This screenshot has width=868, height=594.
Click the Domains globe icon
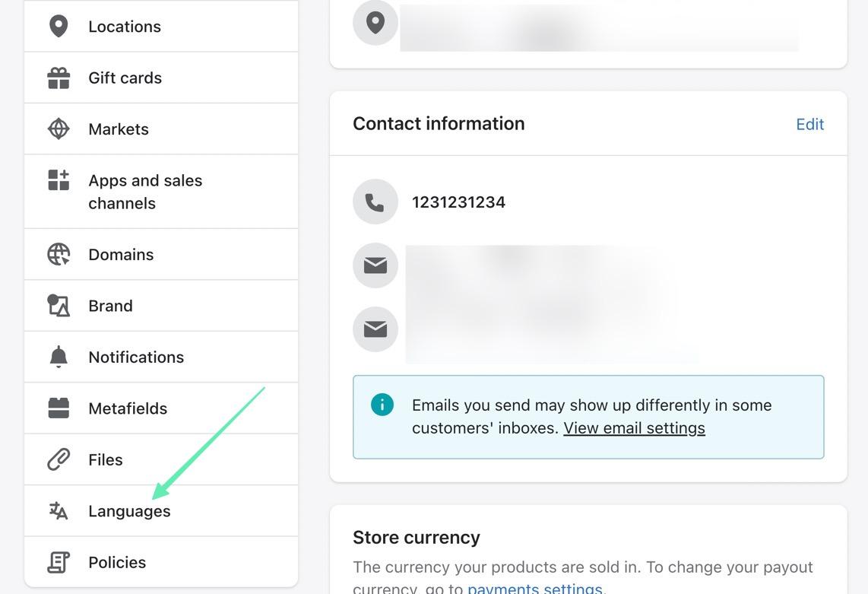point(59,254)
